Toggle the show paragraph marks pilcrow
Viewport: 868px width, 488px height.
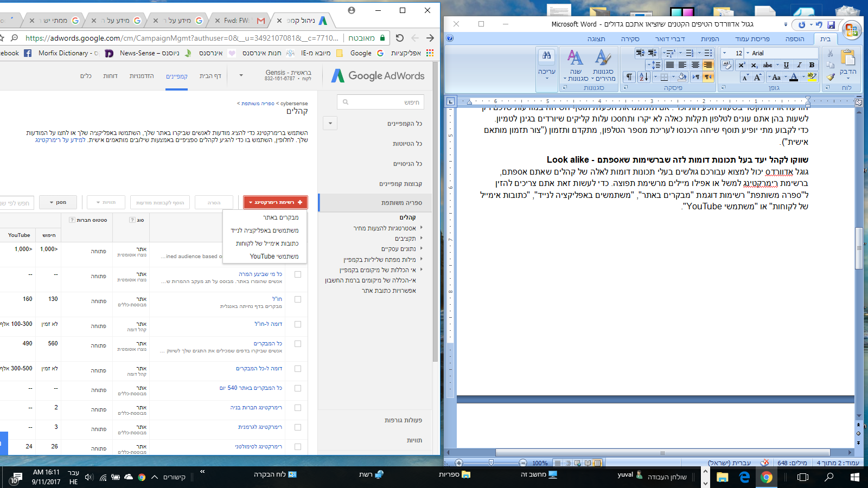click(629, 77)
